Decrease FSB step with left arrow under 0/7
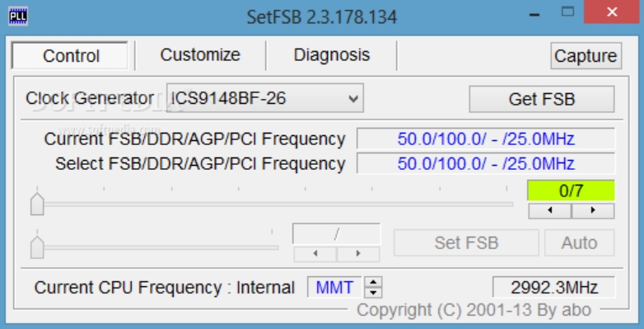 [549, 210]
